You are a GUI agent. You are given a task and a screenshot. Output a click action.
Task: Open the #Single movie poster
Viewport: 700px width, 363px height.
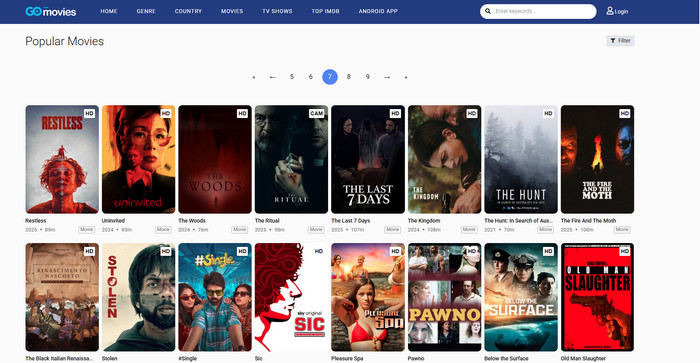(215, 297)
